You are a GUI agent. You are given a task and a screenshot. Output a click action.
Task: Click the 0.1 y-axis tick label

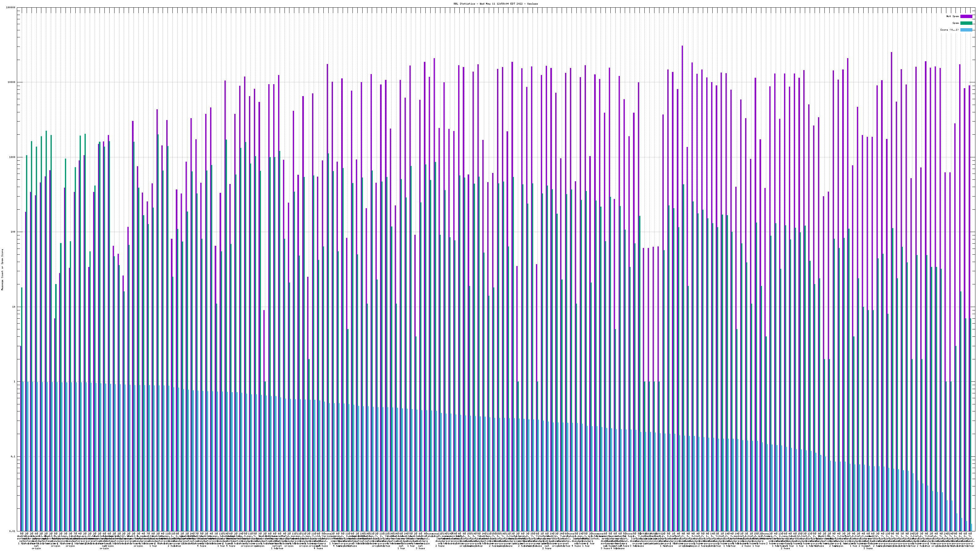pos(13,457)
